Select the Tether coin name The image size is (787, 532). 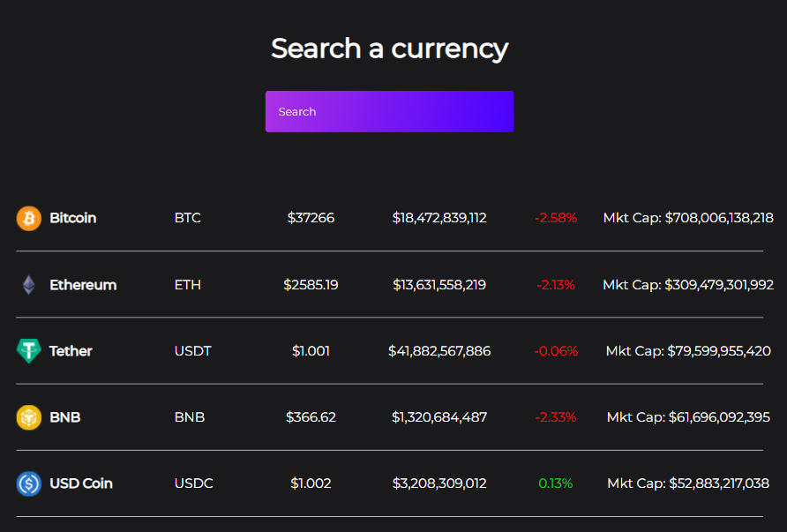point(71,351)
